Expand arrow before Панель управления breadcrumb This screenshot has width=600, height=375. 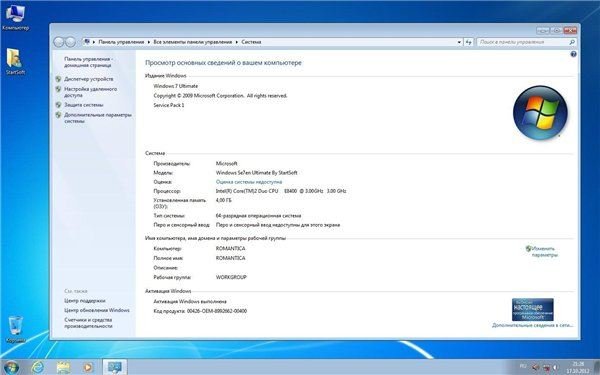[94, 42]
